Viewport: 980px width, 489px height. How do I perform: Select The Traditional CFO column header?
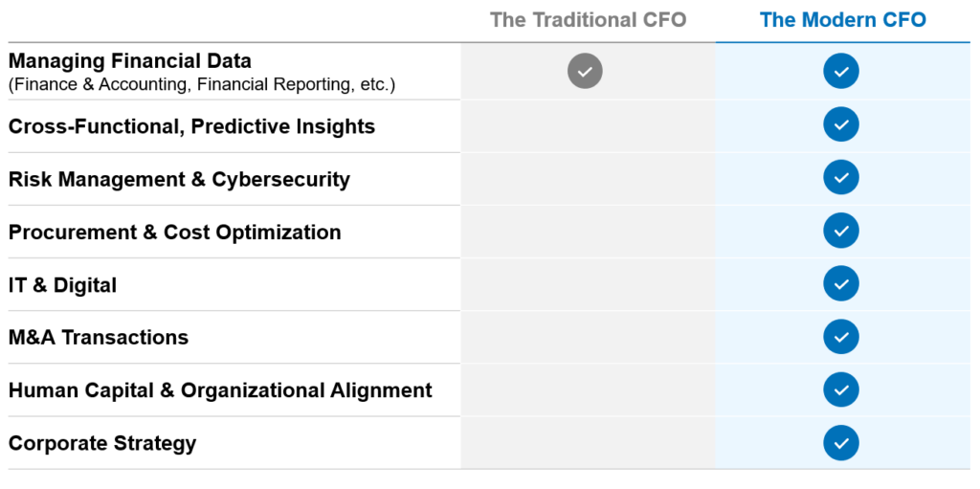pyautogui.click(x=589, y=20)
